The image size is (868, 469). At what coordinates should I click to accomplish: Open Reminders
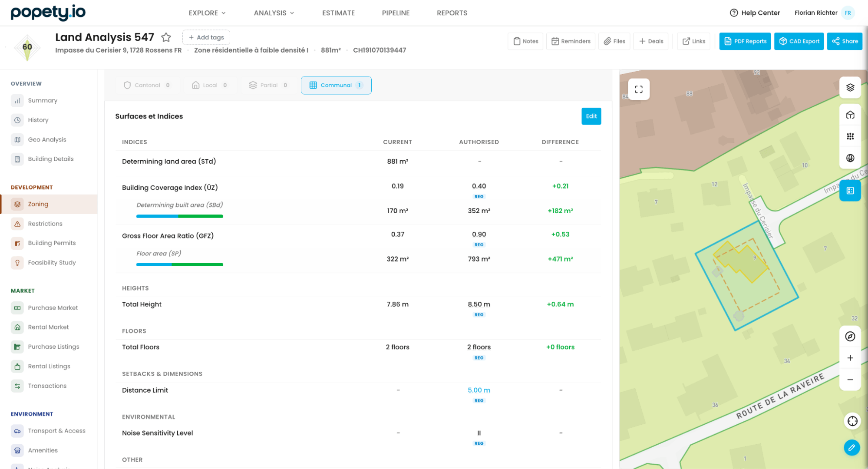coord(571,41)
